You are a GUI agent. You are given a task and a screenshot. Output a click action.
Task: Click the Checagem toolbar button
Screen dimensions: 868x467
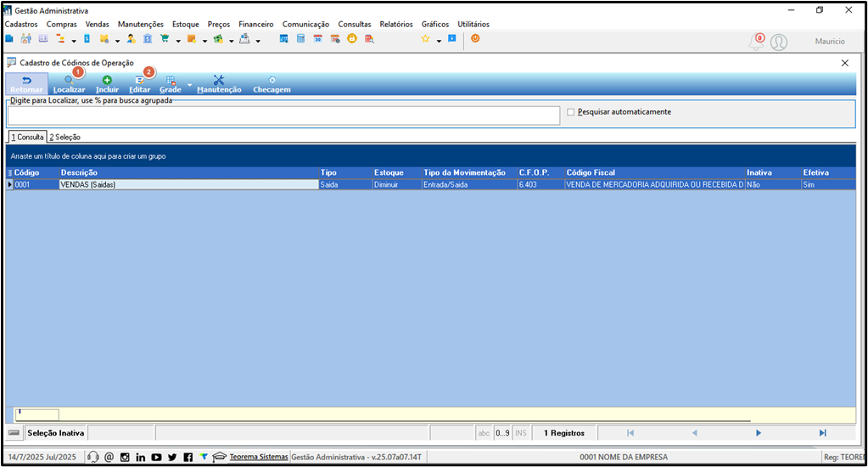tap(272, 84)
